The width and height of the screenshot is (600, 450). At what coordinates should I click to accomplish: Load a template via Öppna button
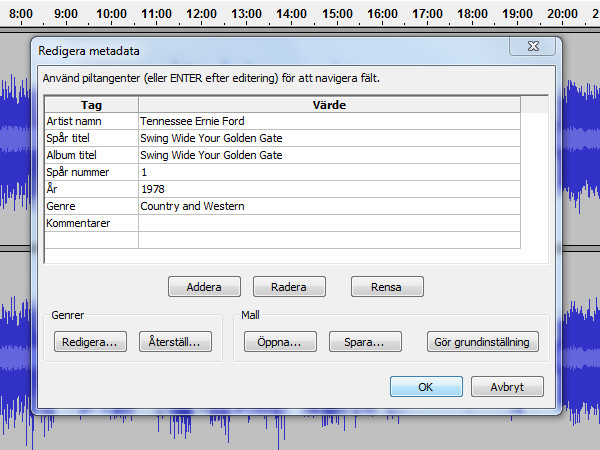point(280,341)
